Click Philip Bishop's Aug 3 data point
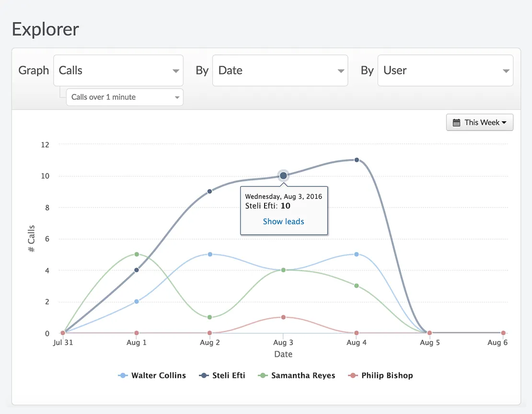This screenshot has height=414, width=532. pos(283,317)
